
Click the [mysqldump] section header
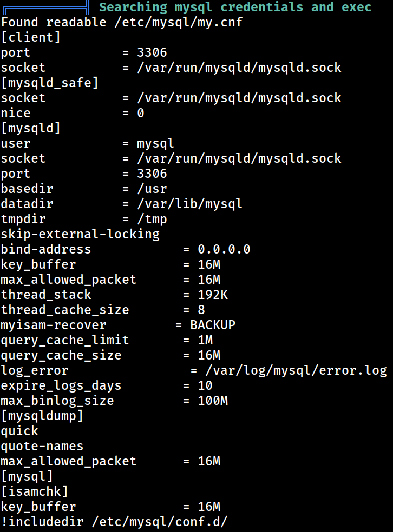42,416
